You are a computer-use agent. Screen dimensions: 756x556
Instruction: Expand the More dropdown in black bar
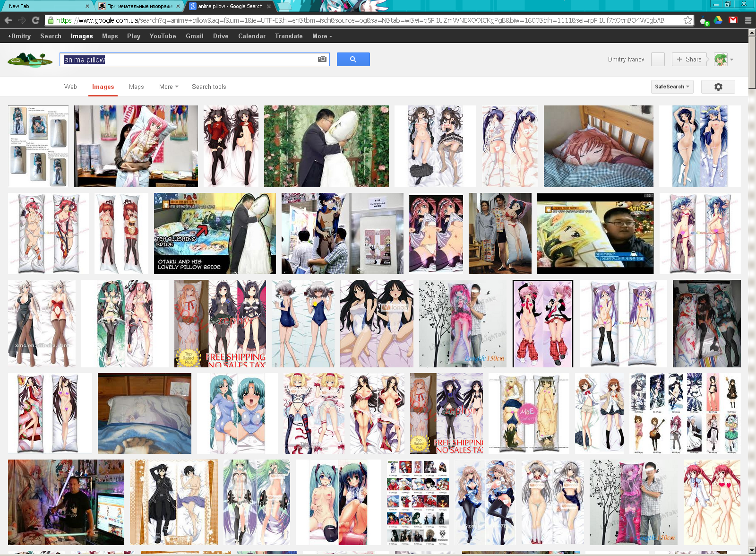click(x=322, y=36)
